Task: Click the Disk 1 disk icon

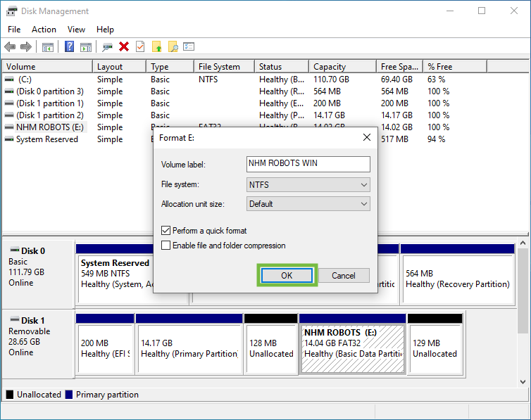Action: [15, 319]
